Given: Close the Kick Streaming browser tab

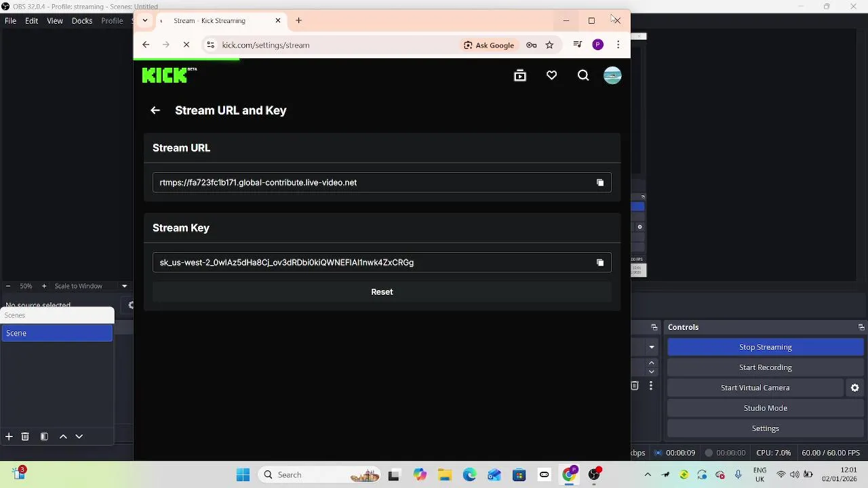Looking at the screenshot, I should click(x=277, y=20).
